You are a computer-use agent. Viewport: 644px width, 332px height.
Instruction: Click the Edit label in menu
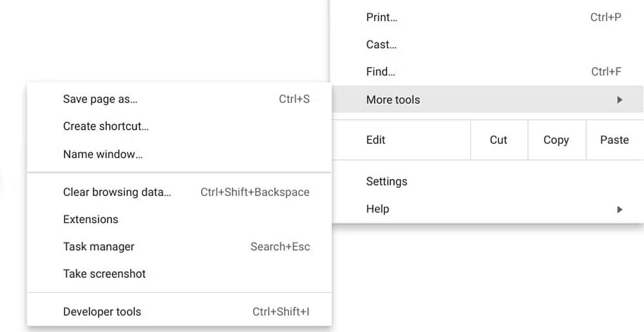[376, 140]
